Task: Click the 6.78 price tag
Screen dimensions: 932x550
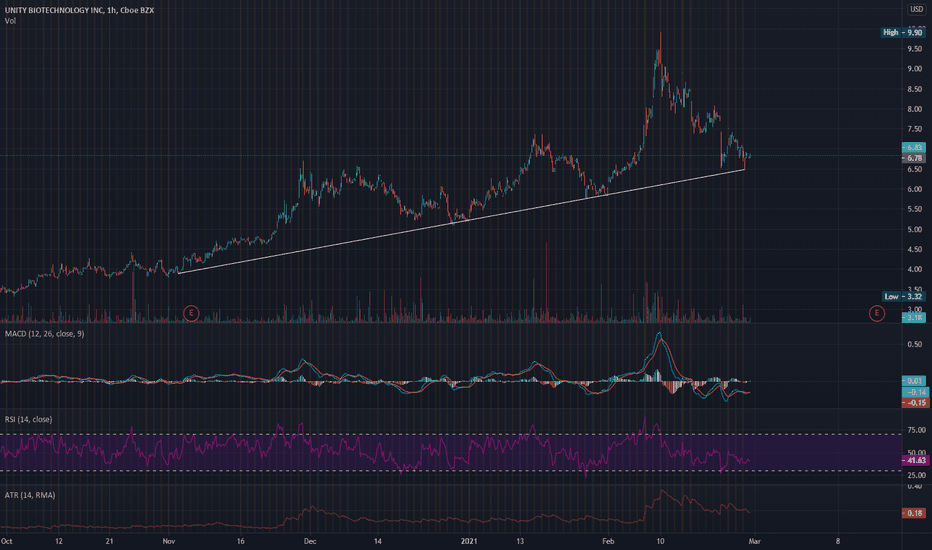Action: (914, 158)
